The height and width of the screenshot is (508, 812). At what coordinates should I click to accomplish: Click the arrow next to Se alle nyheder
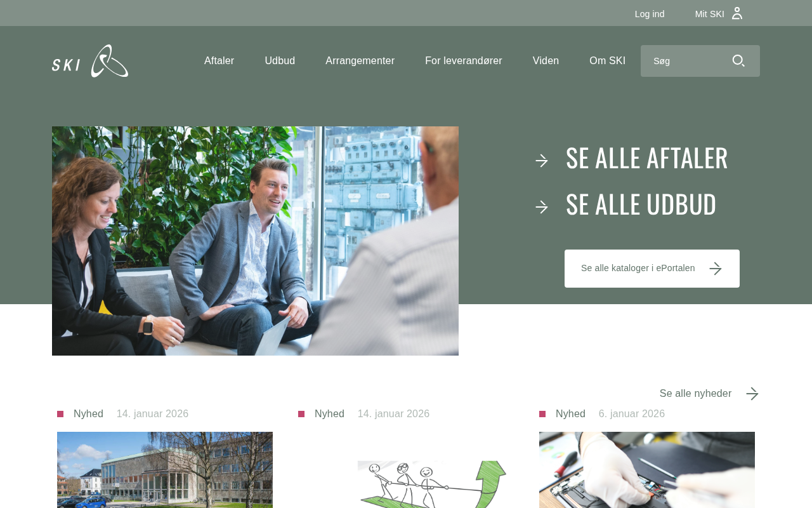(x=752, y=394)
